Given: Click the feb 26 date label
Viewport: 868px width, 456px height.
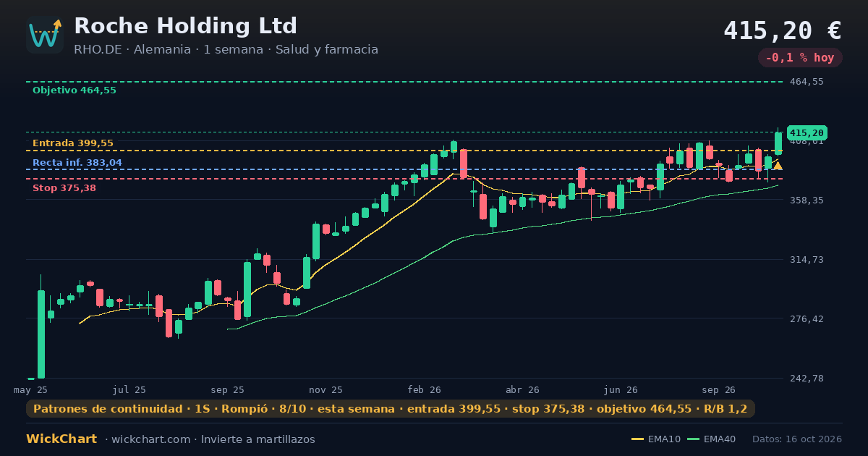Looking at the screenshot, I should [x=425, y=389].
